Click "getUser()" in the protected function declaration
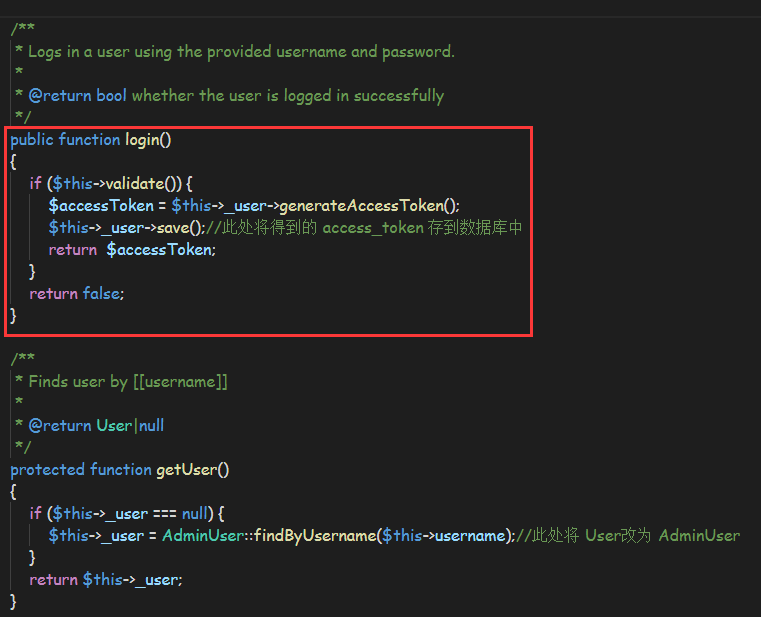761x617 pixels. pyautogui.click(x=193, y=470)
